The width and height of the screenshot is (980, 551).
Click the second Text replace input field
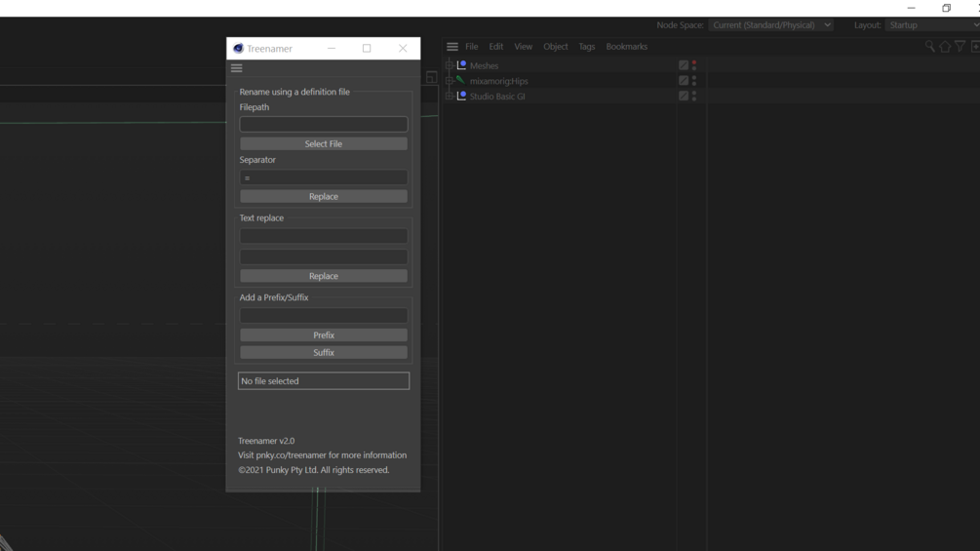pyautogui.click(x=323, y=256)
